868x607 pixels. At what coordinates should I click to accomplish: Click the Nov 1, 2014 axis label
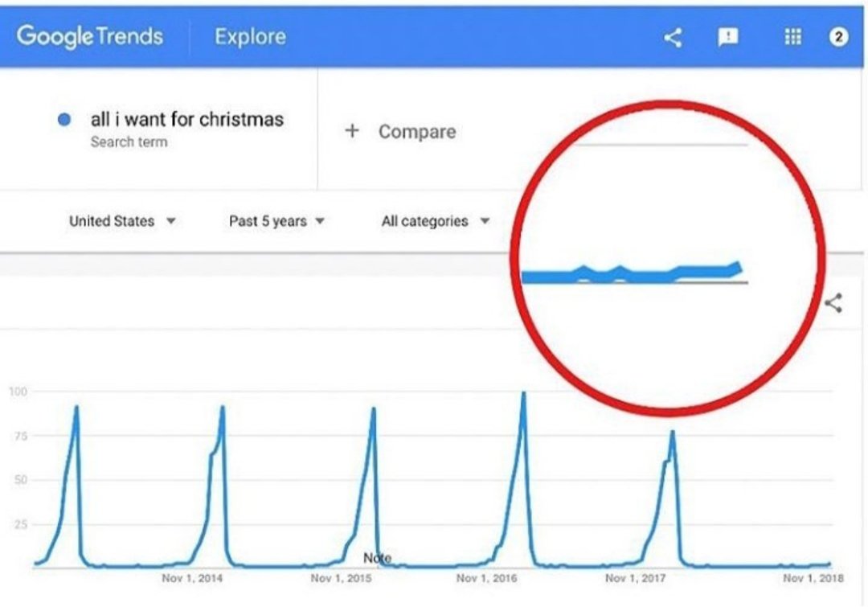(191, 578)
